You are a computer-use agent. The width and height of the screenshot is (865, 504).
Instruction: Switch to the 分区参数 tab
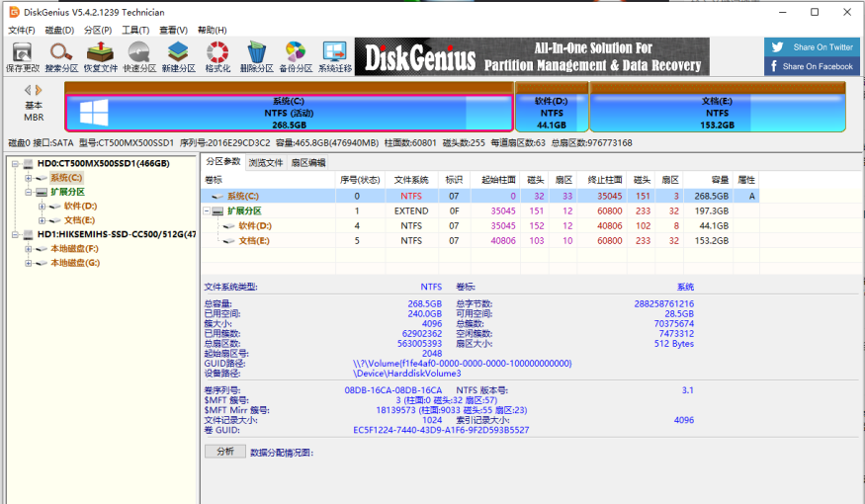(222, 161)
